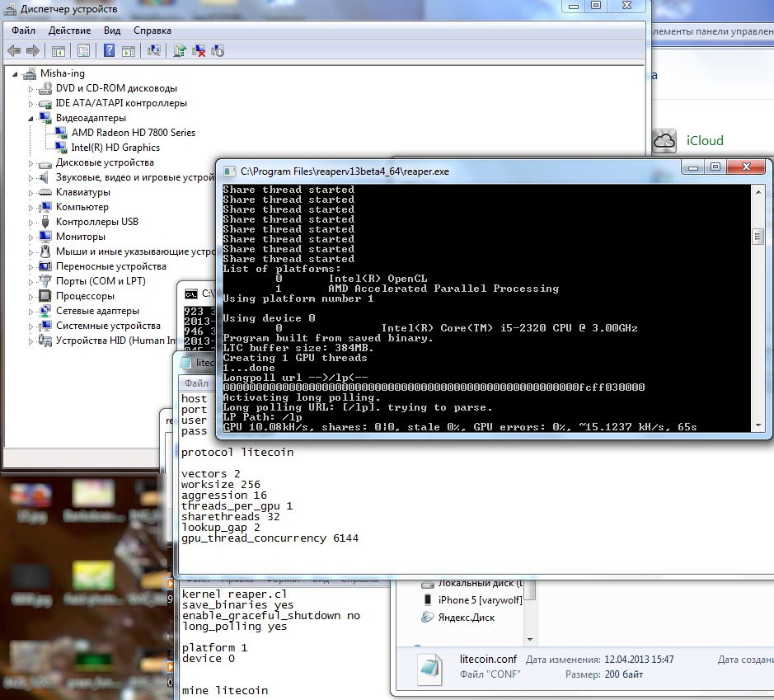Screen dimensions: 774x700
Task: Click the reaper console scrollbar thumb
Action: tap(758, 237)
